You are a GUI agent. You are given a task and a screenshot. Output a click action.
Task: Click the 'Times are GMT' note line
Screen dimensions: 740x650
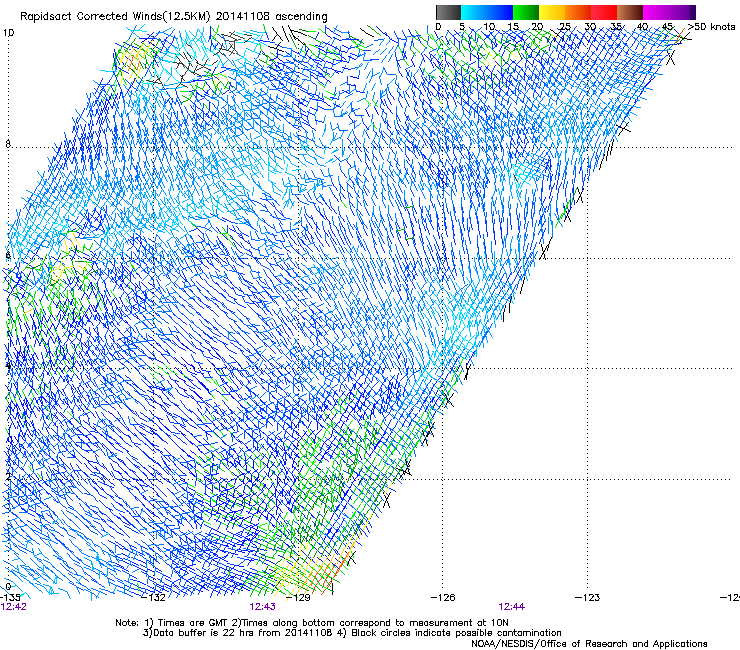[x=312, y=623]
